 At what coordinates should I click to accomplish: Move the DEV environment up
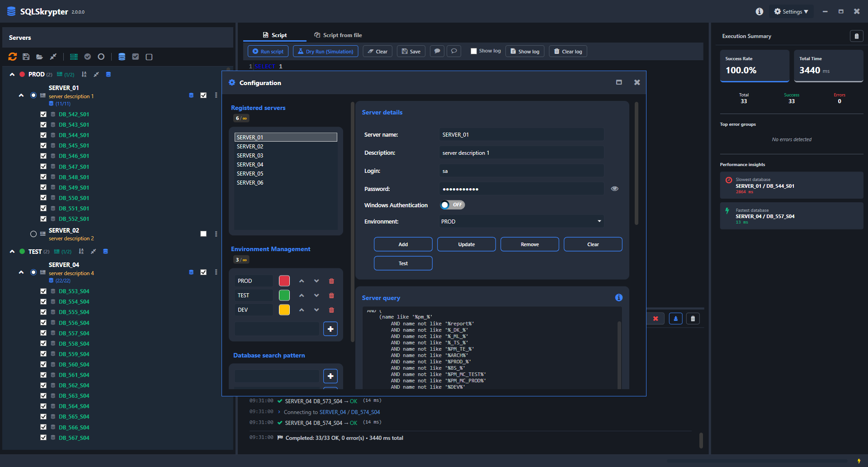point(302,310)
